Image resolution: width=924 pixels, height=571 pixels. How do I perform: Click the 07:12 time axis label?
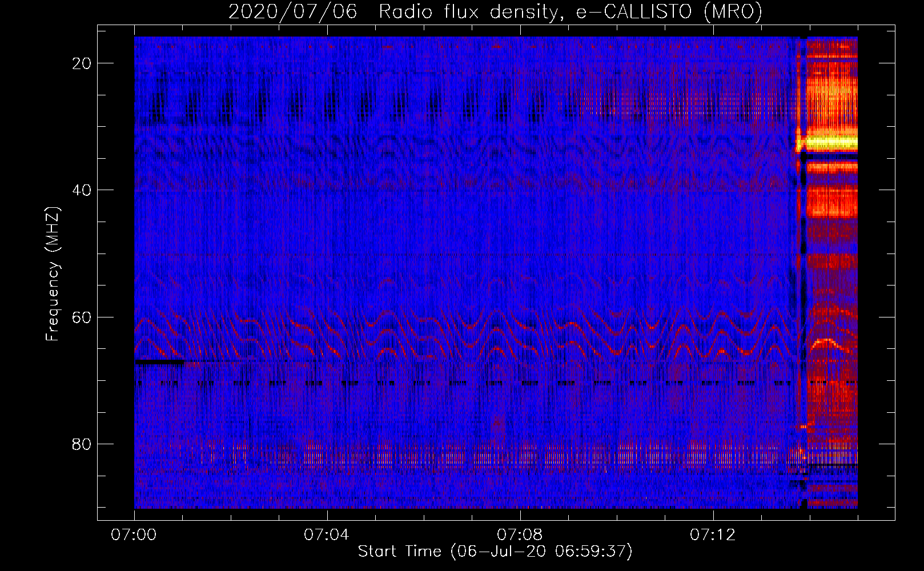[713, 535]
